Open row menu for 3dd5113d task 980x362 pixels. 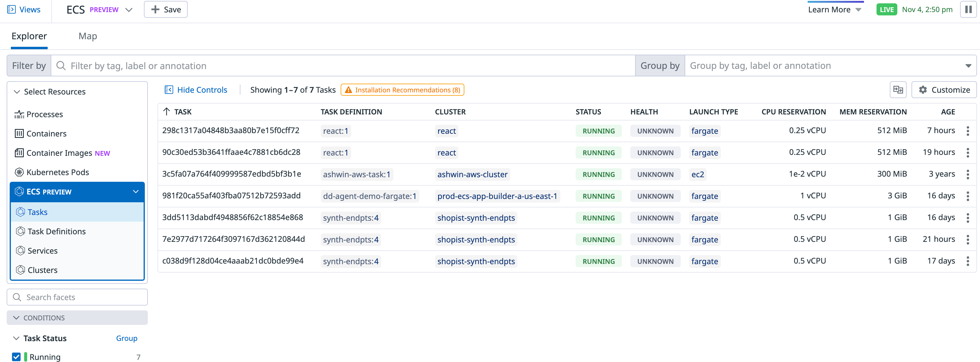[967, 218]
